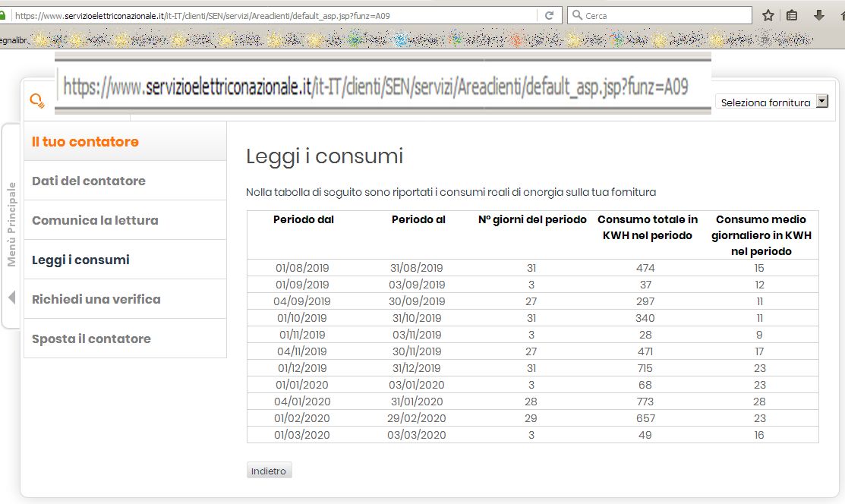Click the lightbulb site logo
845x504 pixels.
coord(36,99)
